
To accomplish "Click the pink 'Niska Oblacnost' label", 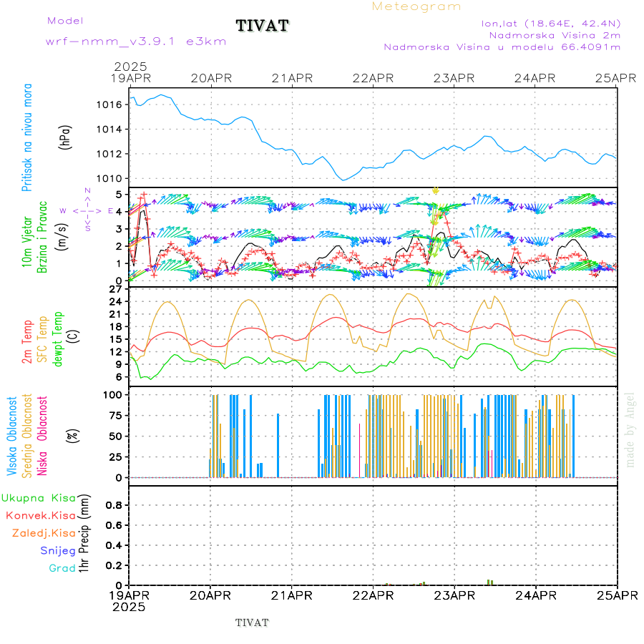I will [42, 436].
